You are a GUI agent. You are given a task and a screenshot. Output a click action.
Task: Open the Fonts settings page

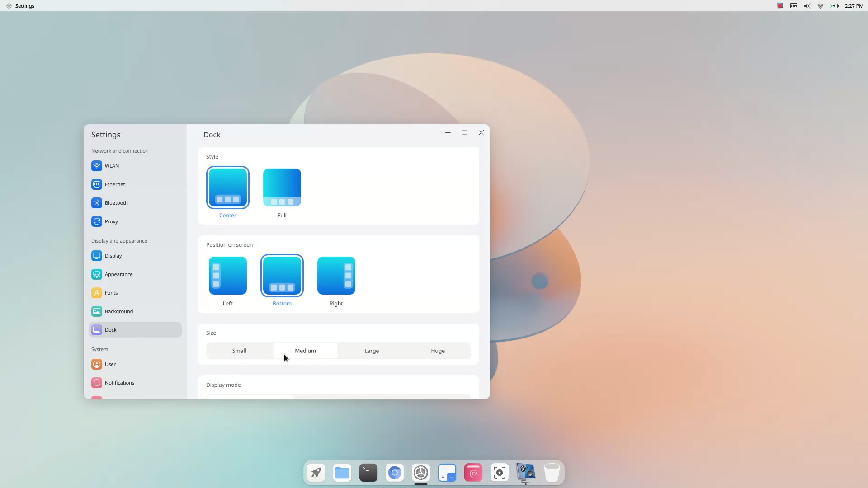111,293
